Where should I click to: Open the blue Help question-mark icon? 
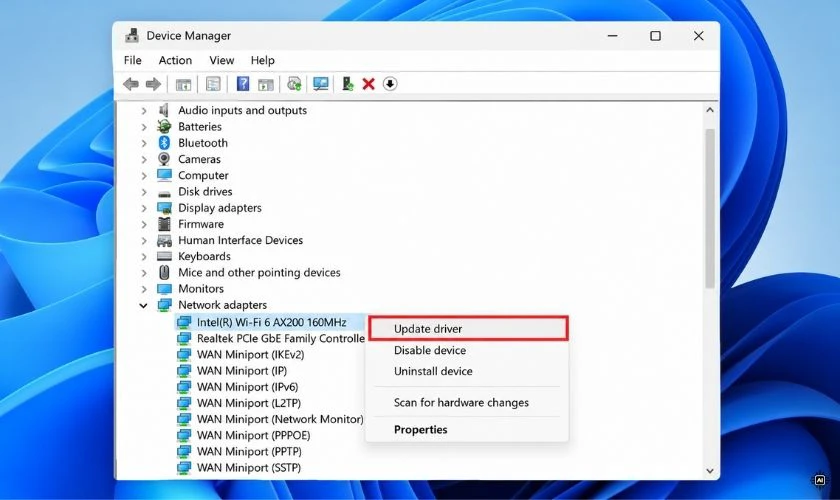tap(243, 84)
